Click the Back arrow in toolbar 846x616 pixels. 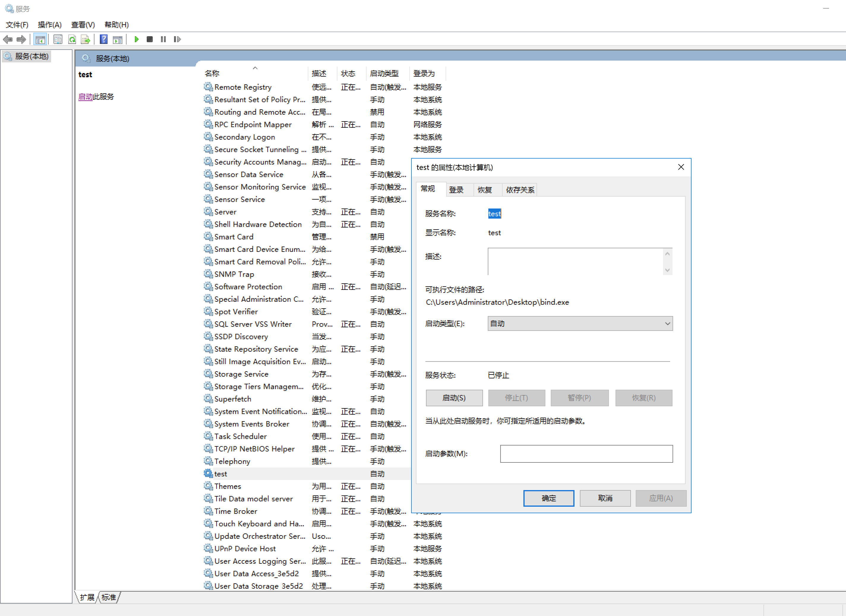[x=8, y=39]
